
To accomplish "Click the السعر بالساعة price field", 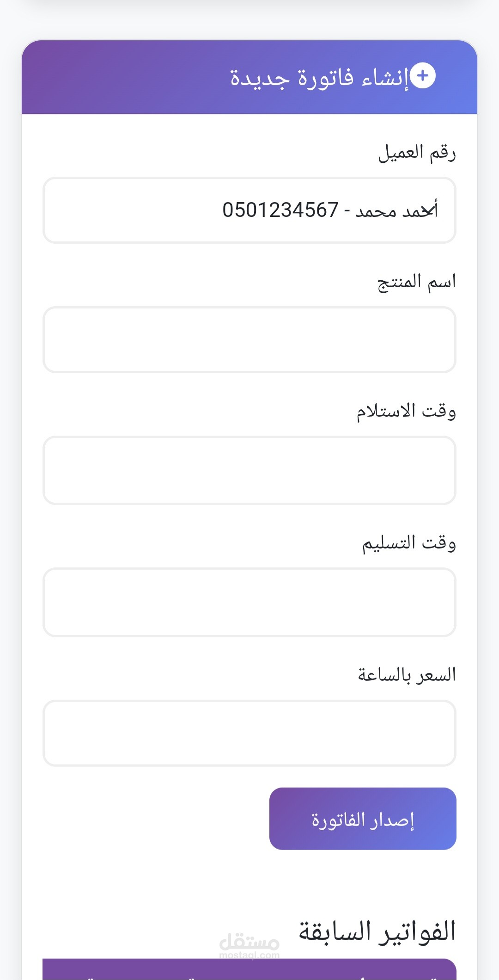I will coord(249,733).
